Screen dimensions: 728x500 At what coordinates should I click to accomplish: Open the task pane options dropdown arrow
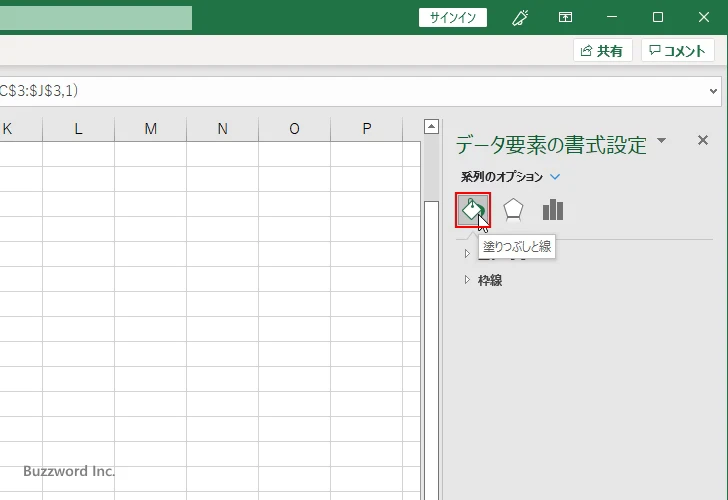click(x=662, y=140)
